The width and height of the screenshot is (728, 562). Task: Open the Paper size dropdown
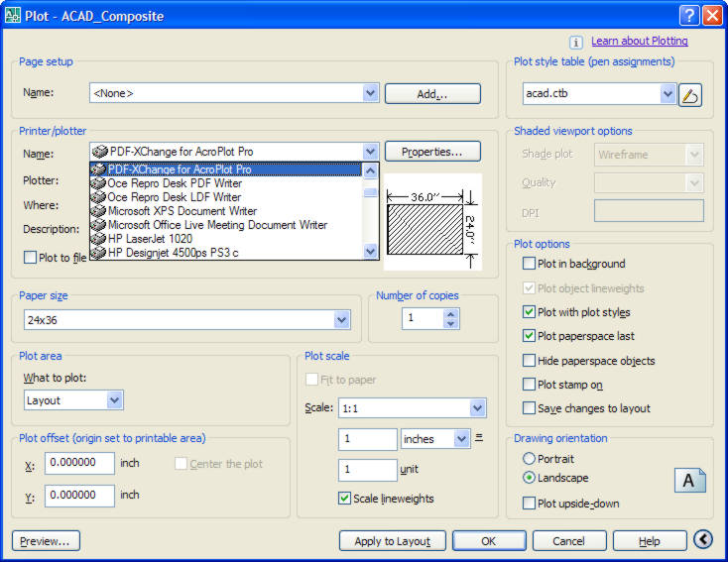(342, 320)
